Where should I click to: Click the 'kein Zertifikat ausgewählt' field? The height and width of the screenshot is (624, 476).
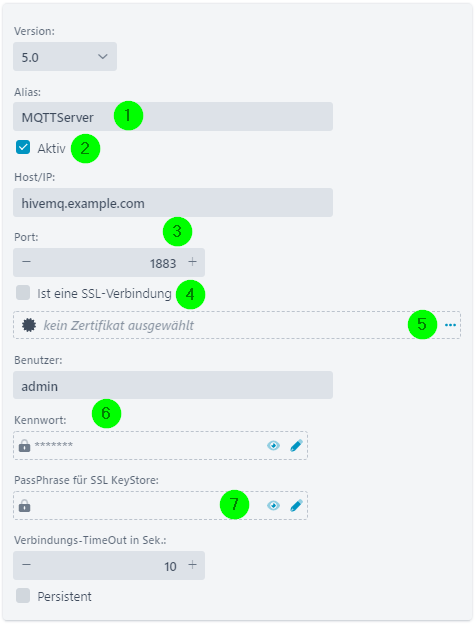tap(237, 325)
